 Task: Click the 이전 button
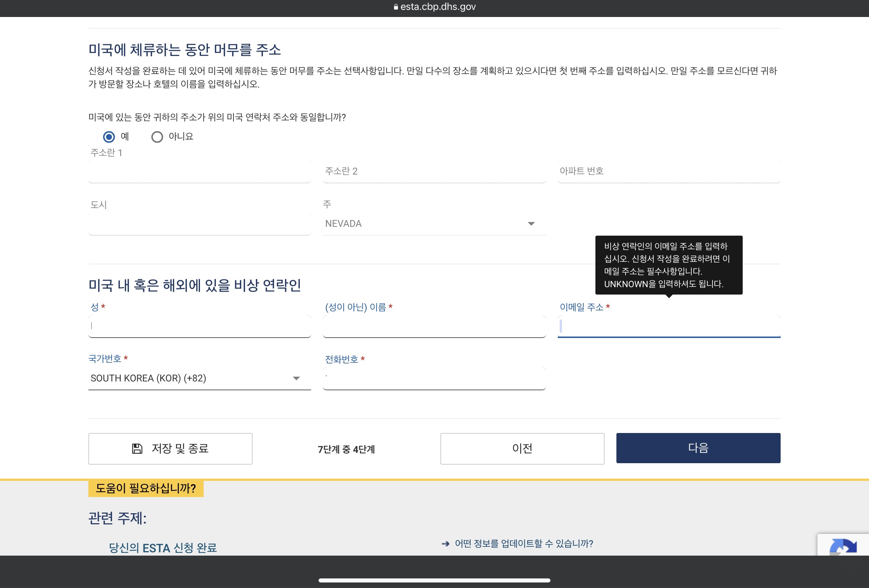[x=522, y=448]
